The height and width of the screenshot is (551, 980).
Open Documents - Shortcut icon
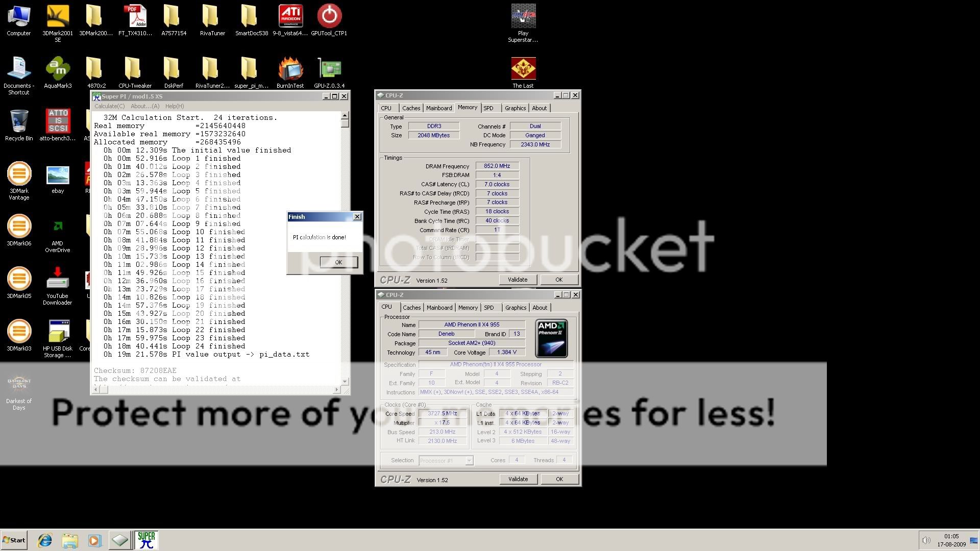click(19, 76)
